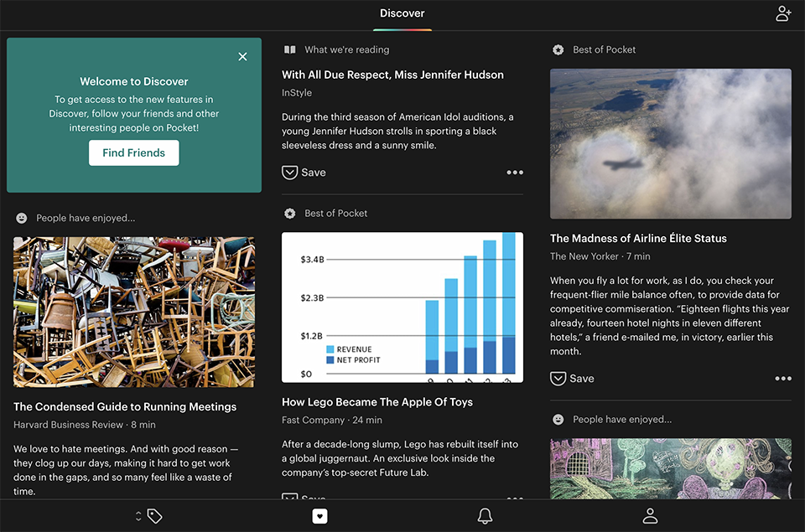Click the pocket save icon under Airline Élite Status
The height and width of the screenshot is (532, 805).
[x=558, y=379]
